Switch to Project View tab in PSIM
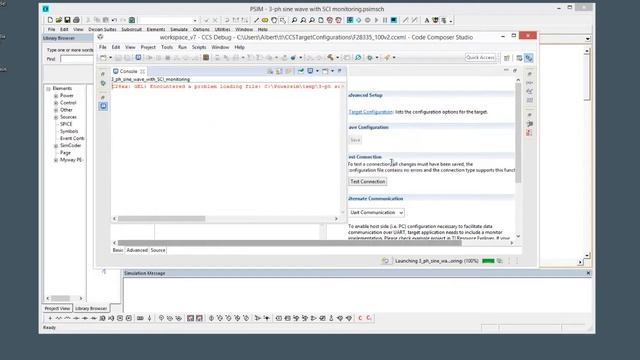 point(57,309)
